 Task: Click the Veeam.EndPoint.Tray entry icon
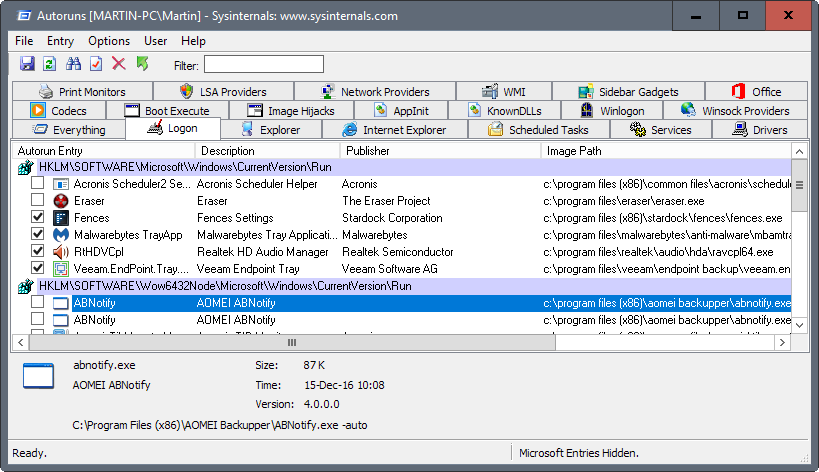point(61,269)
